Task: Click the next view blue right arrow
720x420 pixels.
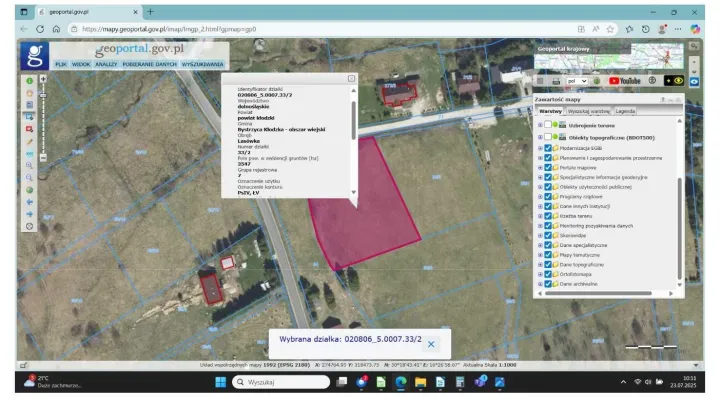Action: [30, 213]
